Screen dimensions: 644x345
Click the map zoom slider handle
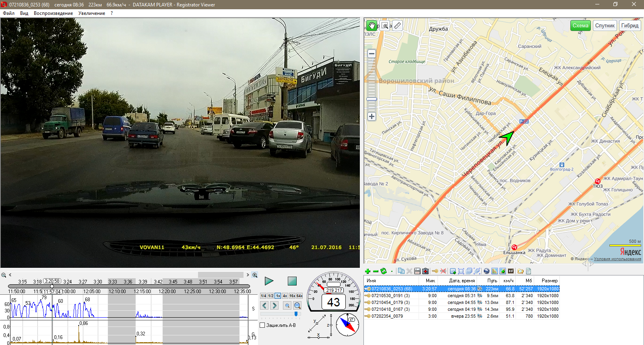click(x=372, y=99)
